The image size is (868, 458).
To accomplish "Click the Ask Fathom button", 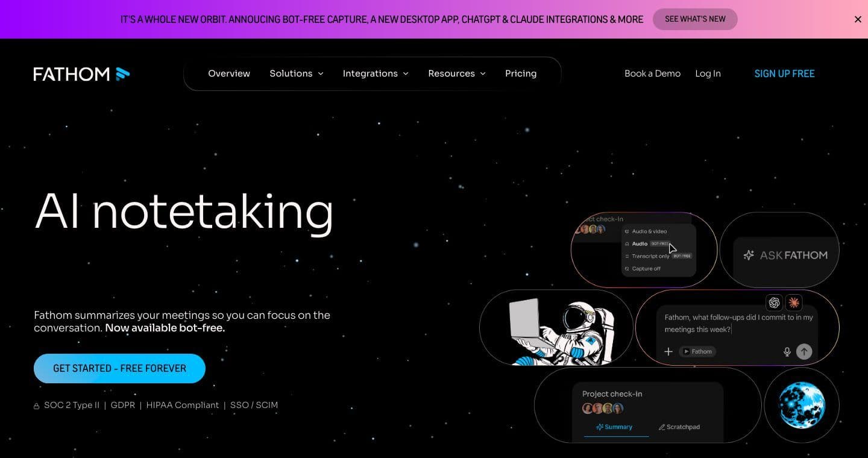I will pos(785,255).
